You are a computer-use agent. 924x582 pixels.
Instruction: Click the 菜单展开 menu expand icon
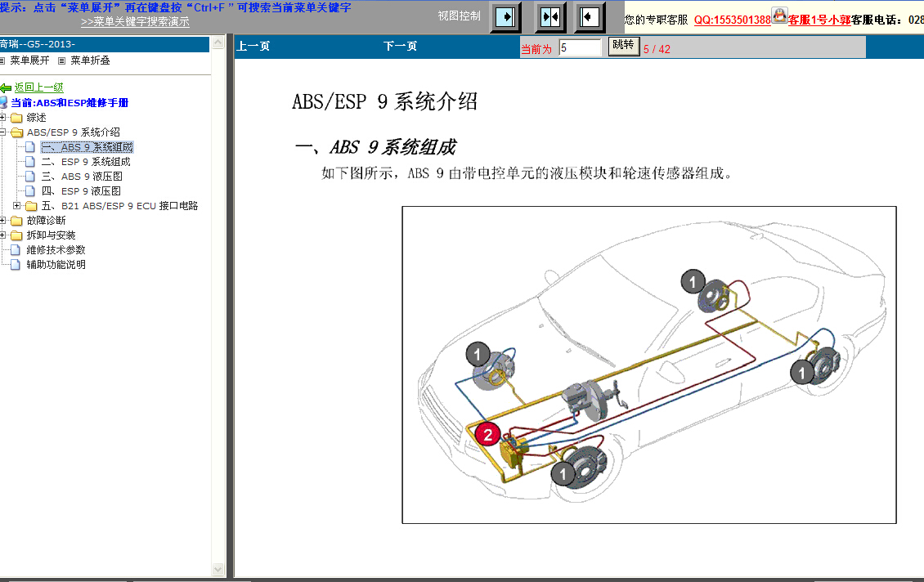tap(2, 60)
